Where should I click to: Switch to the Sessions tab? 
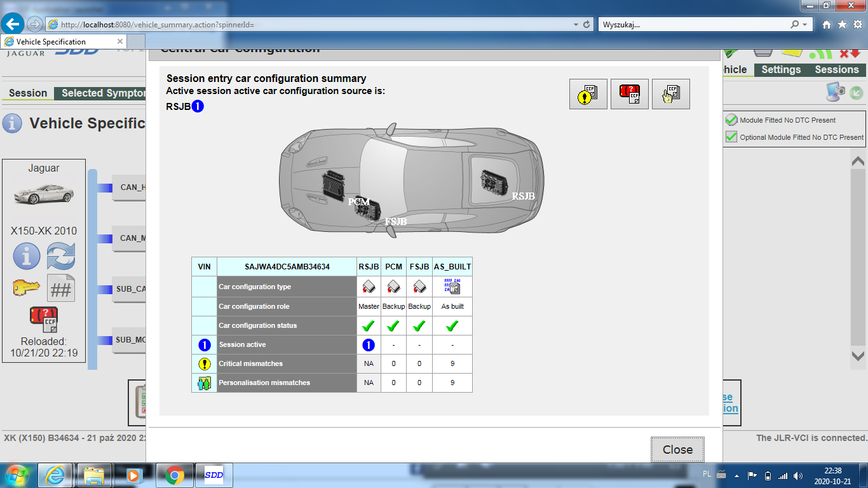point(836,70)
